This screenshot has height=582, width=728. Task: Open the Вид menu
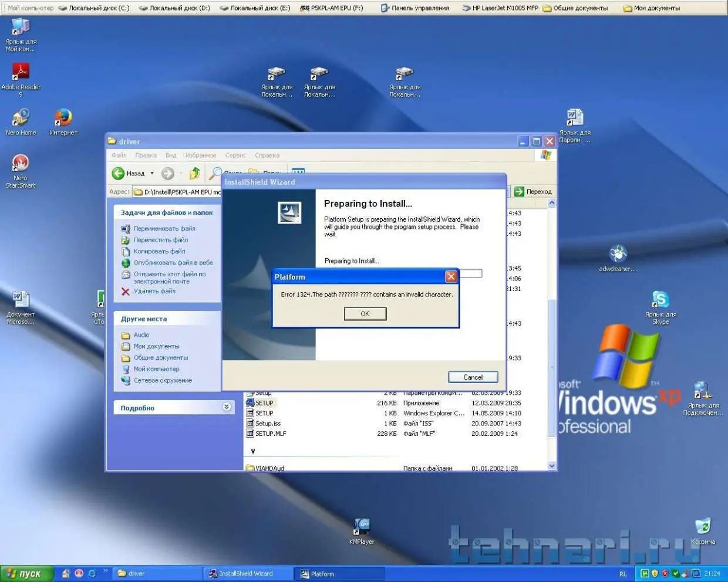[171, 155]
